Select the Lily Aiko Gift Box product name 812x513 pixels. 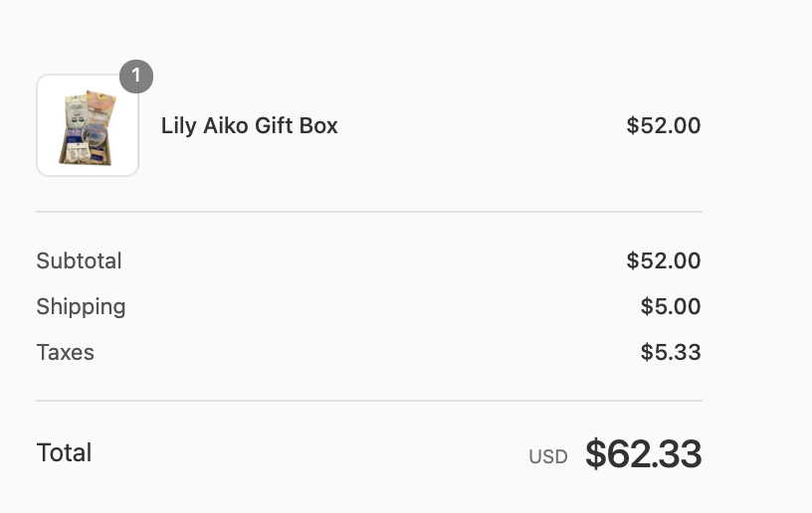[x=249, y=126]
